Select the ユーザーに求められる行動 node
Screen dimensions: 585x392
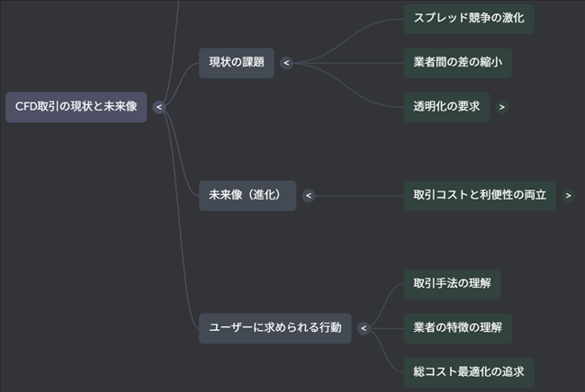275,328
